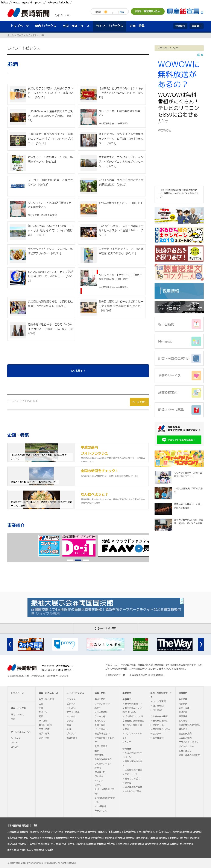Screen dimensions: 211x868
Task: Click the 長崎新聞 header logo
Action: tap(28, 13)
